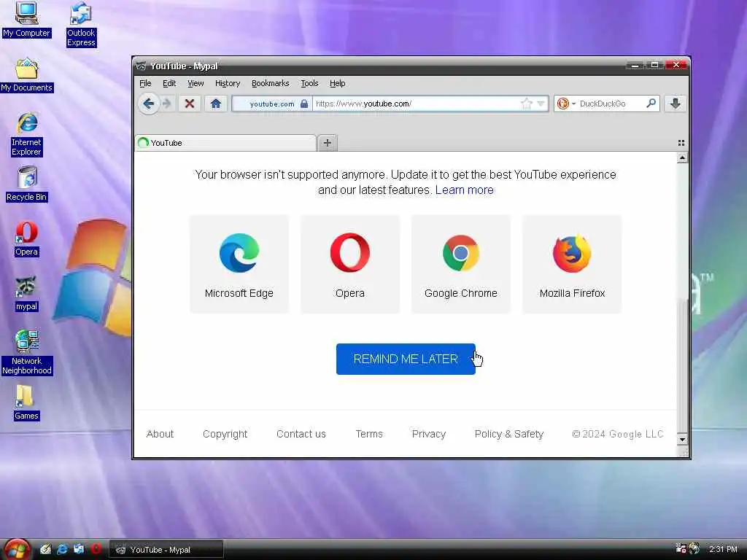Click the system tray clock 2:31 PM
The image size is (747, 560).
(723, 549)
